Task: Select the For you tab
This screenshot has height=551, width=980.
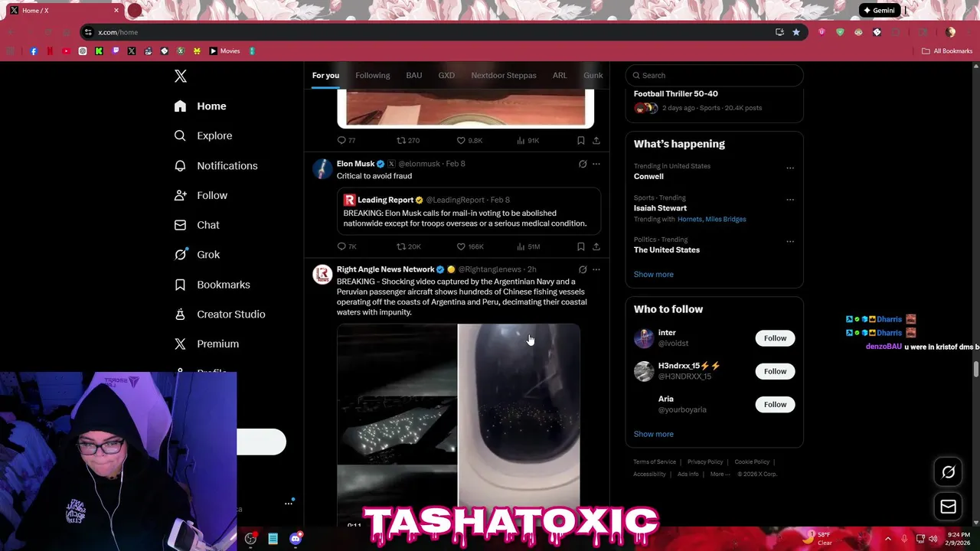Action: [x=325, y=75]
